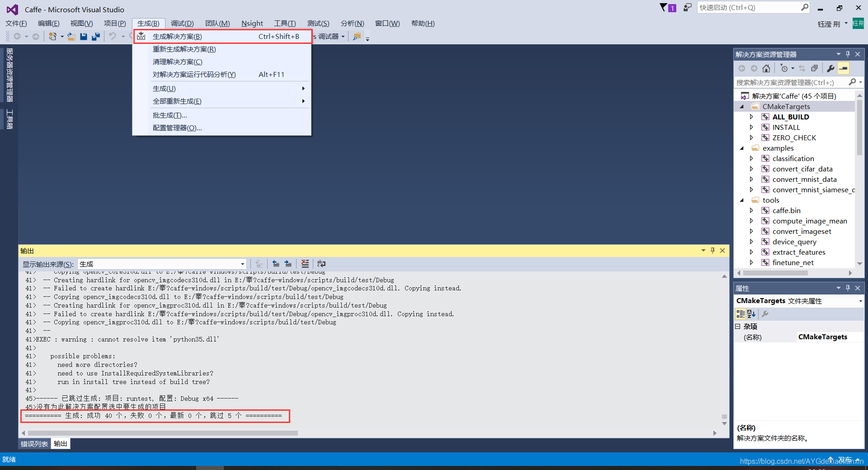Collapse the 杂项 category in Properties
This screenshot has height=470, width=868.
[x=738, y=326]
